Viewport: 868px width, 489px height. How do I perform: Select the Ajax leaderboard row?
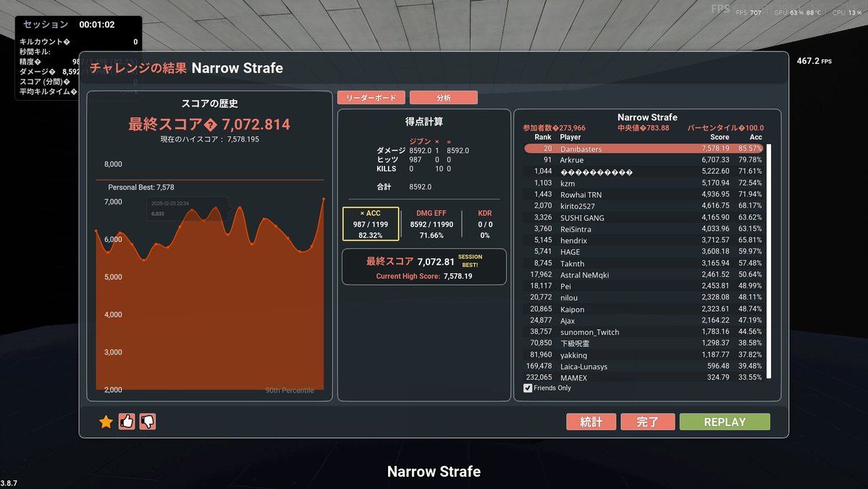tap(644, 320)
